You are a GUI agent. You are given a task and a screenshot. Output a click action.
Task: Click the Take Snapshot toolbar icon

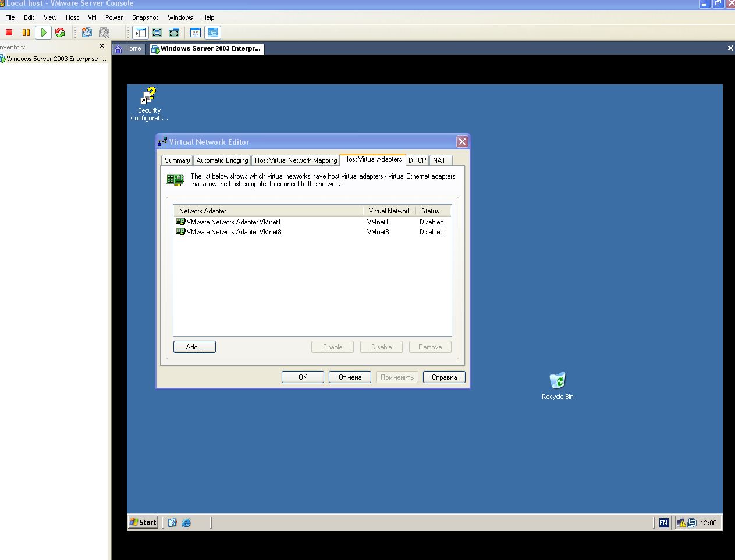pos(87,33)
